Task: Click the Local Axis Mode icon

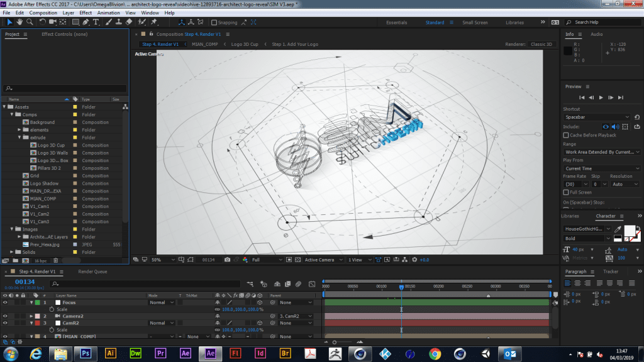Action: (x=182, y=22)
